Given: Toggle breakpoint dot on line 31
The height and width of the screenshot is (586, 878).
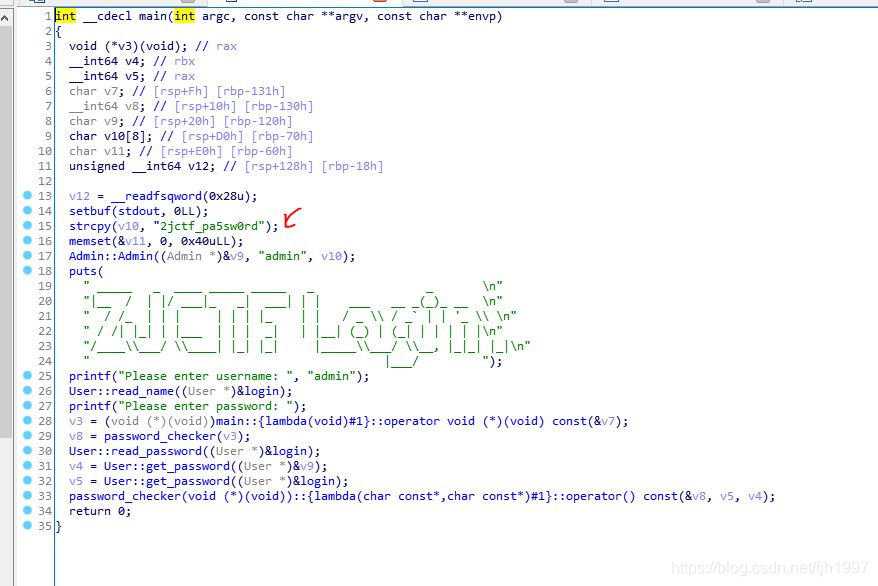Looking at the screenshot, I should 27,466.
